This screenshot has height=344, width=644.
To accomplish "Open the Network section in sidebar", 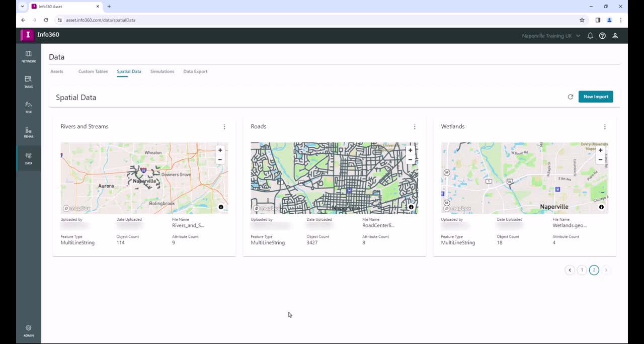I will tap(29, 56).
